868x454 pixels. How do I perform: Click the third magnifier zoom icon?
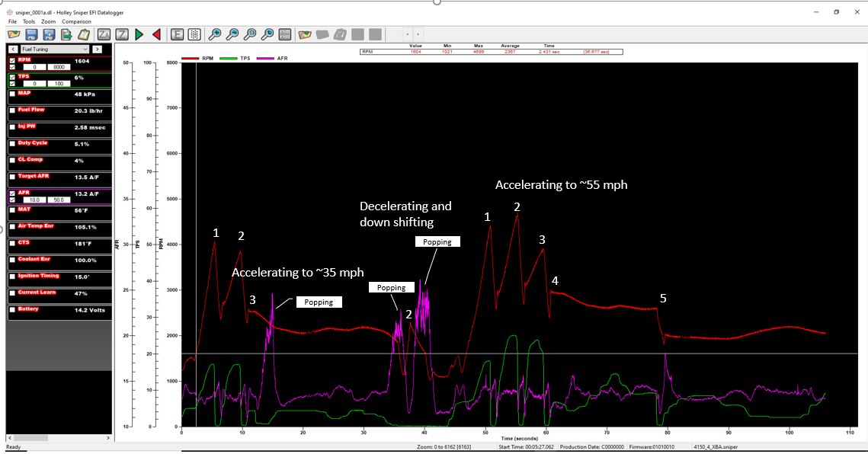(x=250, y=34)
